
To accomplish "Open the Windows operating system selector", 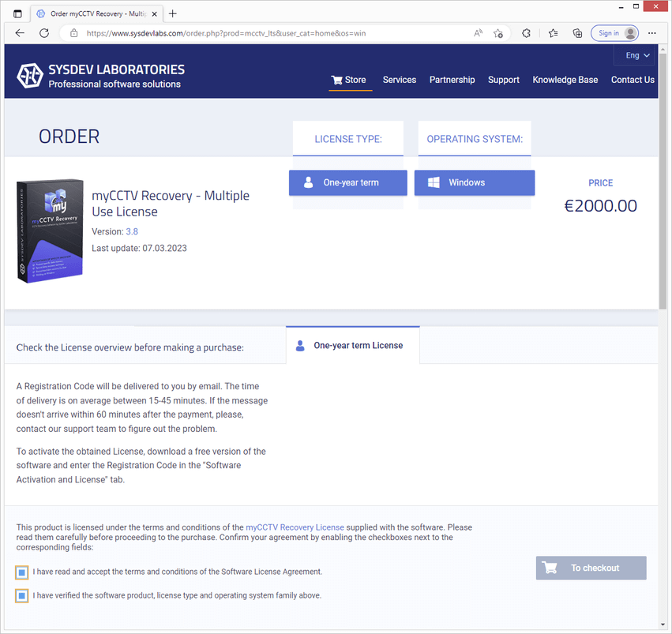I will coord(474,182).
